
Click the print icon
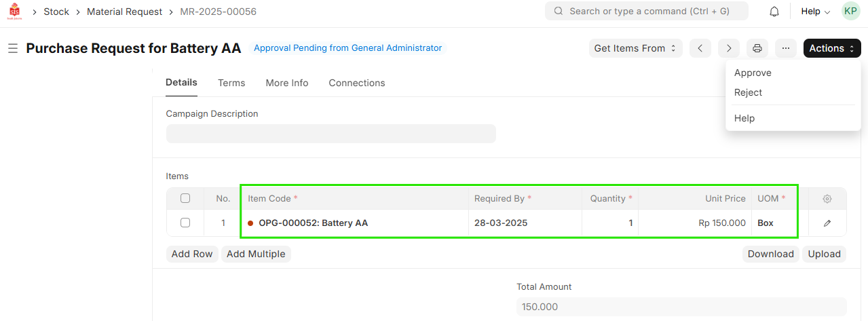(757, 48)
